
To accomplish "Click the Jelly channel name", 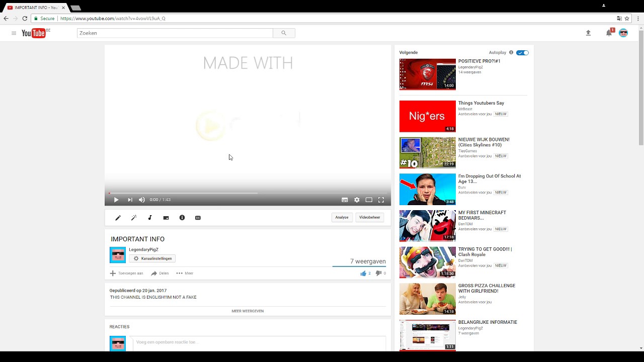I will click(x=462, y=297).
